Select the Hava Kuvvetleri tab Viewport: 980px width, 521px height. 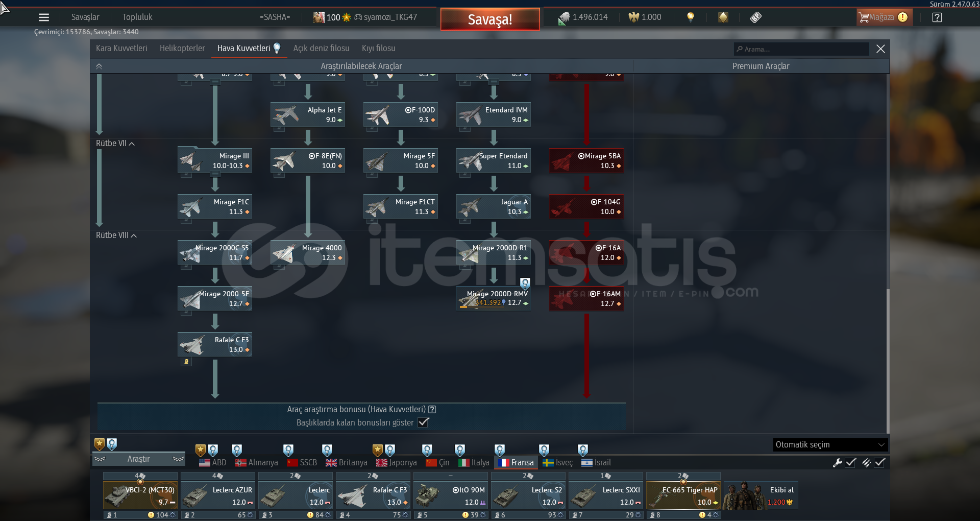tap(249, 49)
